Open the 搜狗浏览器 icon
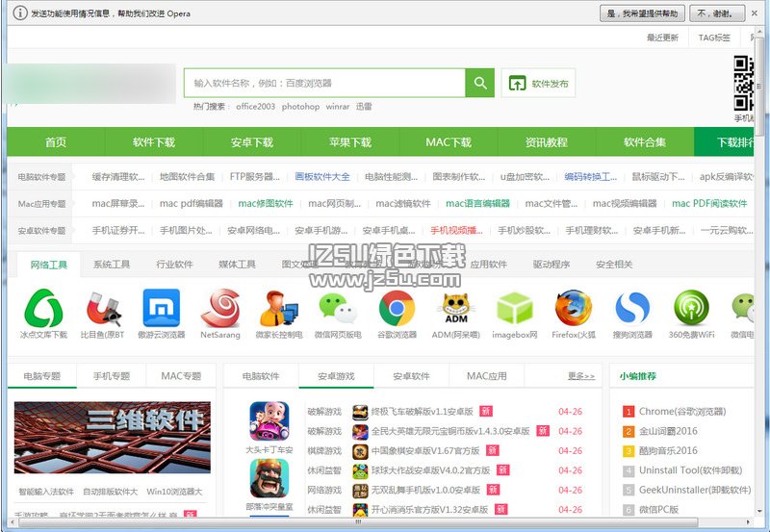770x532 pixels. point(632,308)
